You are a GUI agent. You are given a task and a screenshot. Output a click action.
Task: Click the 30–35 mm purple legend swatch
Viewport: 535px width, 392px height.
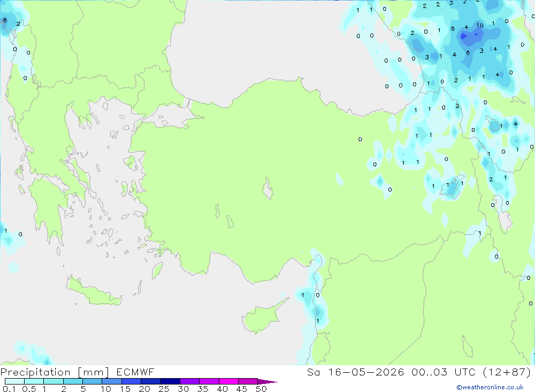point(189,381)
